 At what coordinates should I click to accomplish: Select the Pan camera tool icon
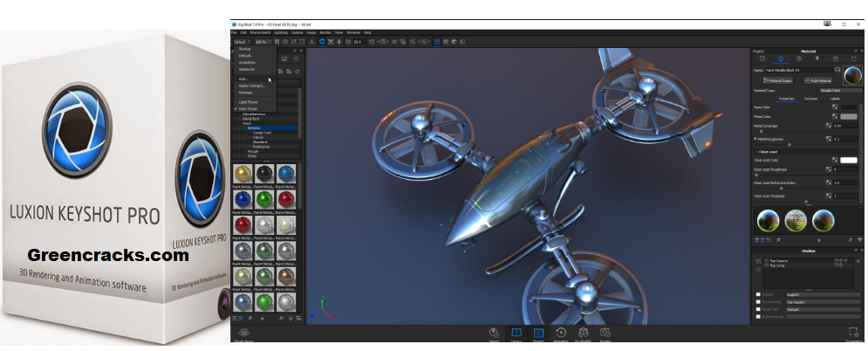tap(331, 42)
